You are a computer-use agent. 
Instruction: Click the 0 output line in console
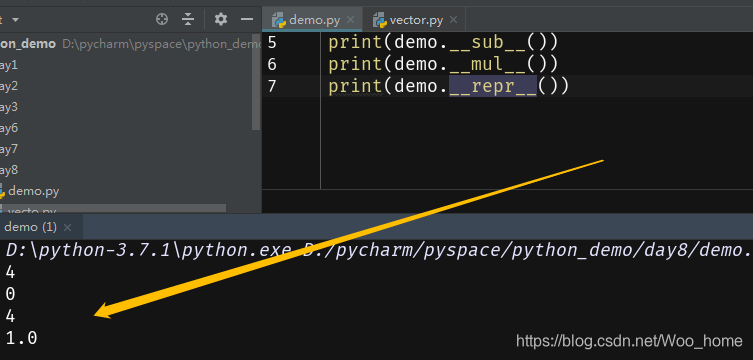pyautogui.click(x=10, y=294)
